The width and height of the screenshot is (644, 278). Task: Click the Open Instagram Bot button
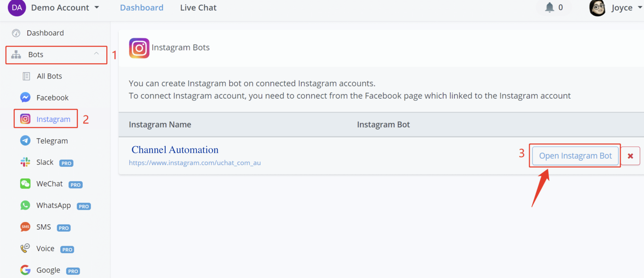pyautogui.click(x=575, y=156)
